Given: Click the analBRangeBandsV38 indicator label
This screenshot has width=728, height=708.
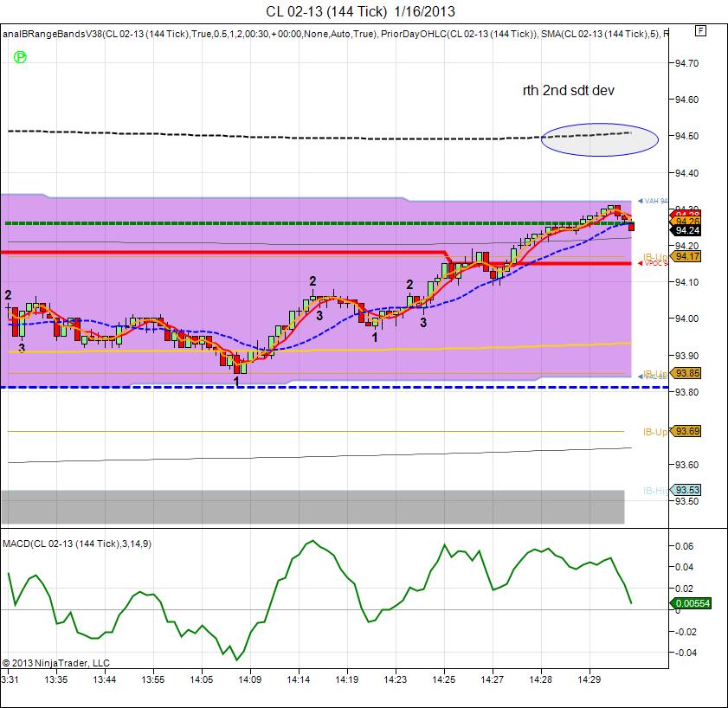Looking at the screenshot, I should [x=190, y=34].
